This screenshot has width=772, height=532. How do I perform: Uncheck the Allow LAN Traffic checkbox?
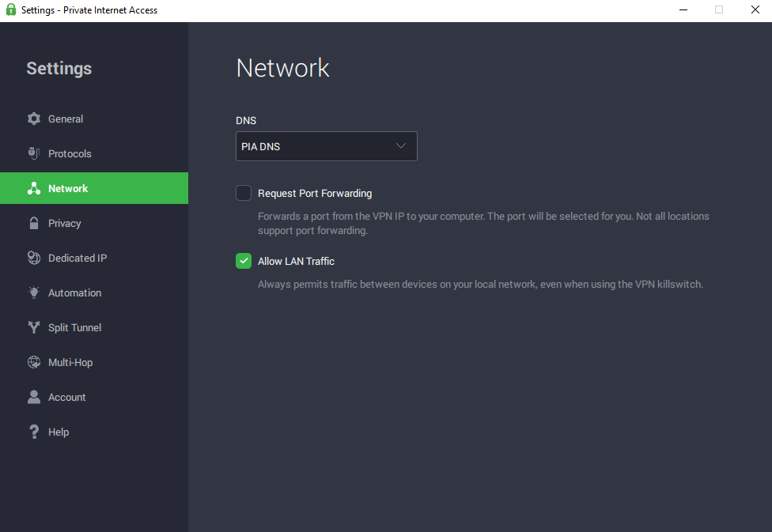tap(243, 261)
